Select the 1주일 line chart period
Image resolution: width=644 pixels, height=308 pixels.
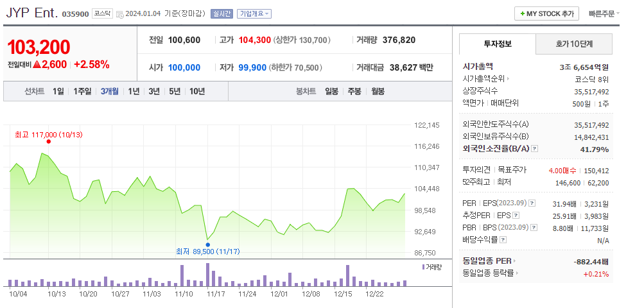pos(82,91)
